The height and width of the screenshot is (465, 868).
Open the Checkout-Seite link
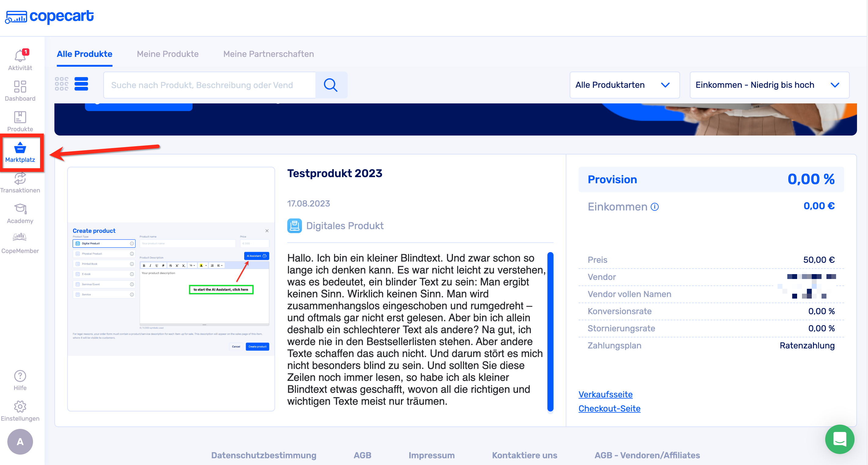tap(609, 408)
